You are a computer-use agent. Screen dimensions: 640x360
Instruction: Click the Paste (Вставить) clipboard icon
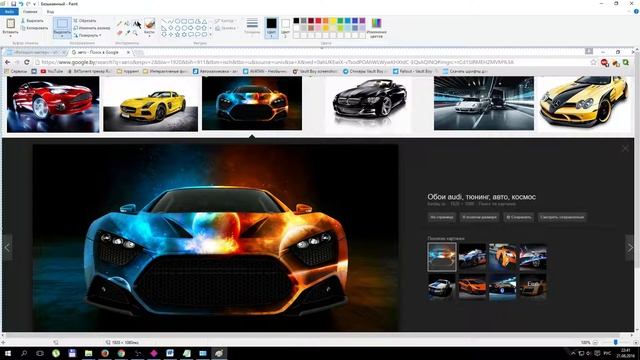point(10,24)
